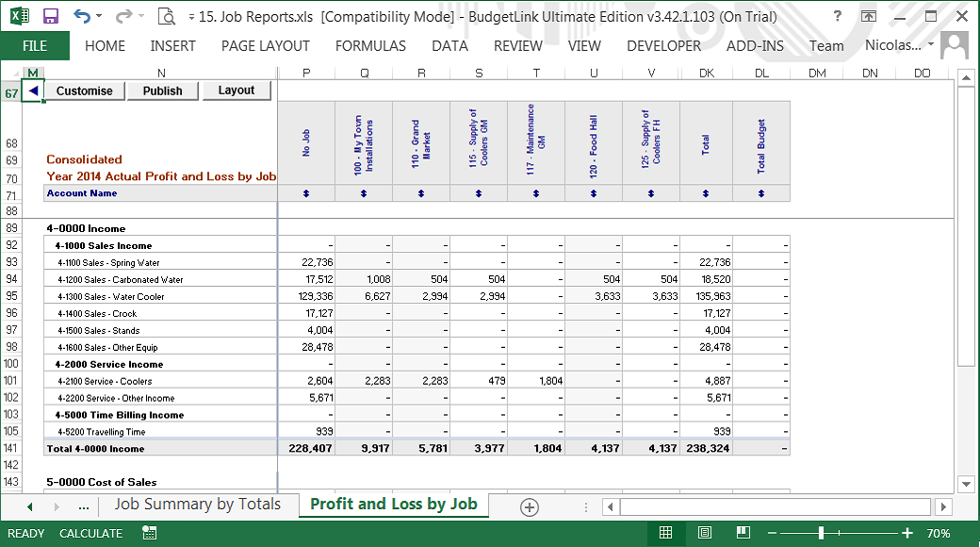
Task: Open the ADD-INS ribbon tab
Action: (x=755, y=45)
